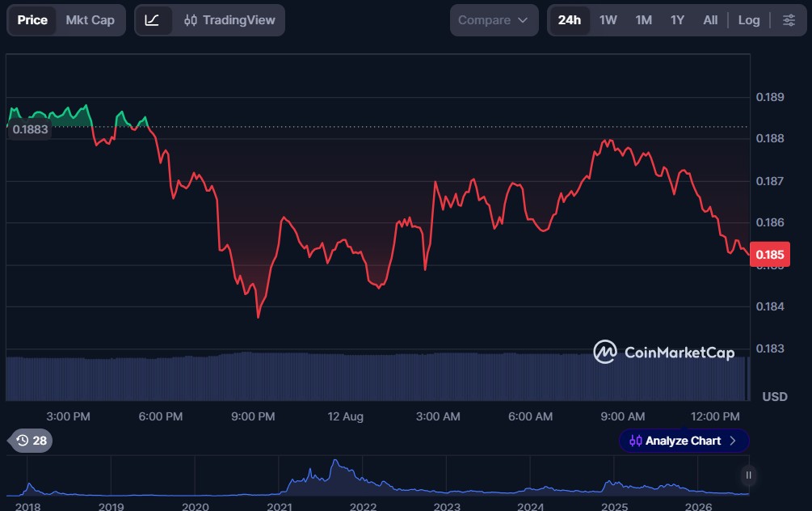Select the Price toggle
This screenshot has height=511, width=812.
click(32, 20)
